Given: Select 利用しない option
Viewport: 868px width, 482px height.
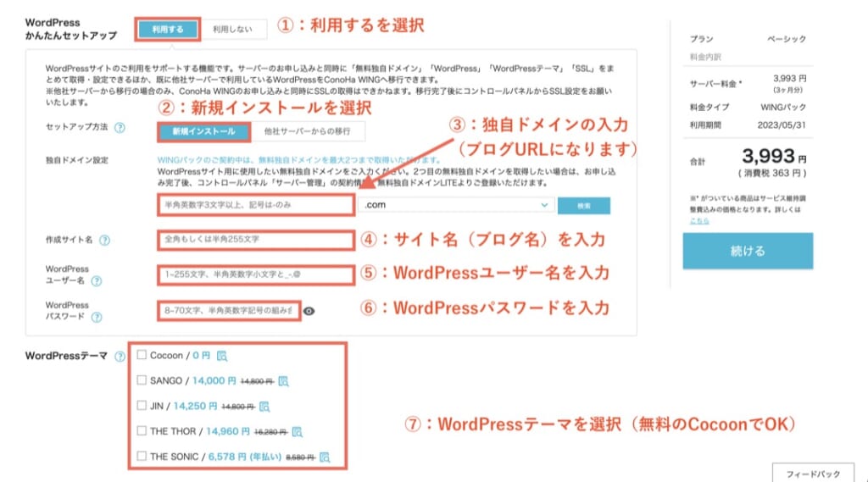Looking at the screenshot, I should (232, 30).
